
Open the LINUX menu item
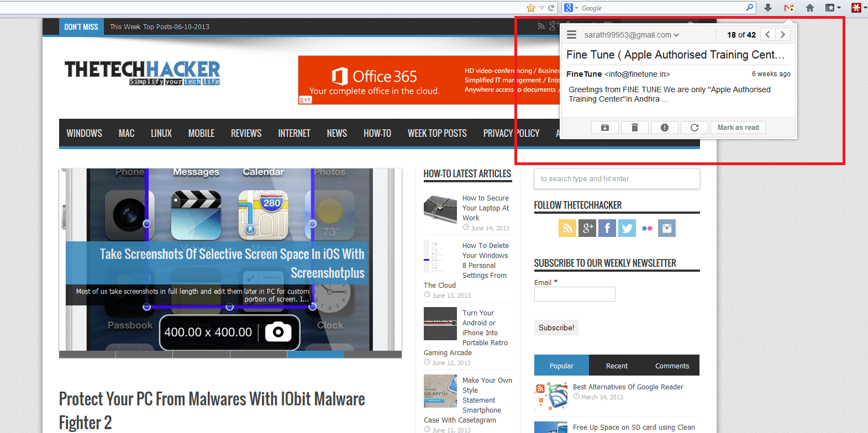coord(161,133)
